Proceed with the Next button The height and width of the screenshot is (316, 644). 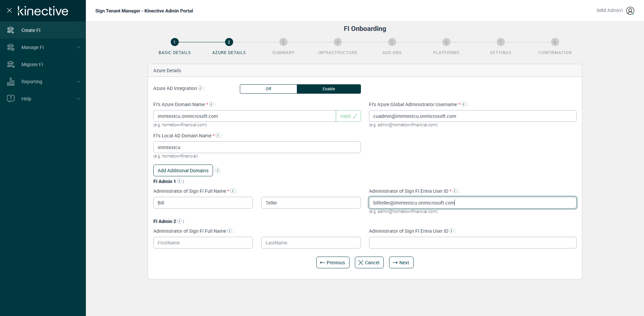(401, 263)
